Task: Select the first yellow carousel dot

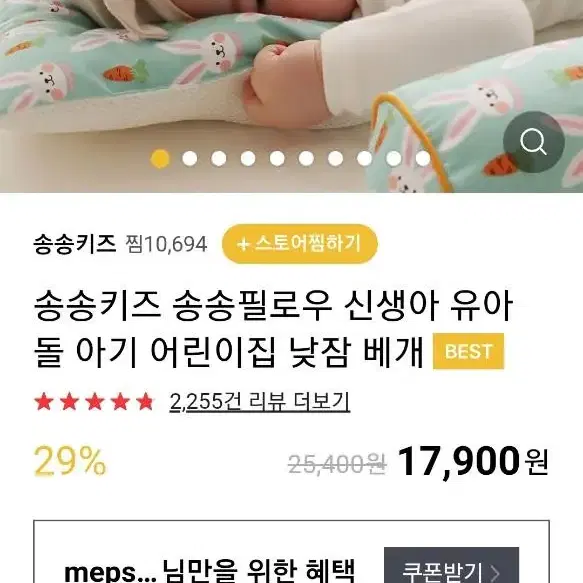Action: [x=160, y=159]
